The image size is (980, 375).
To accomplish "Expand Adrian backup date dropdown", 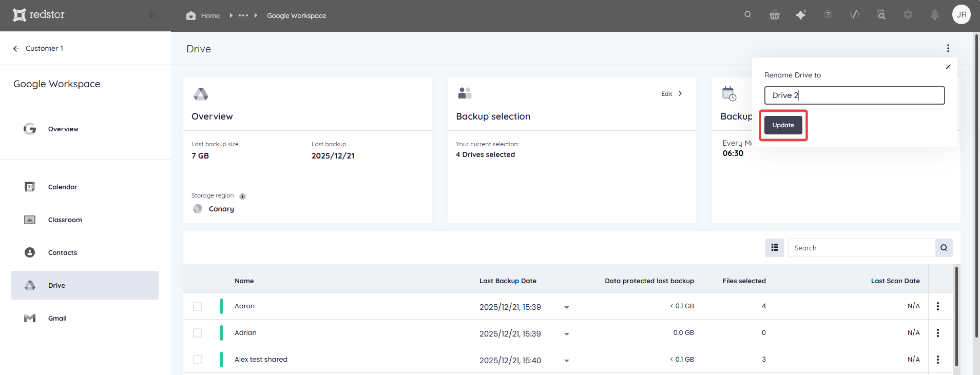I will [567, 334].
